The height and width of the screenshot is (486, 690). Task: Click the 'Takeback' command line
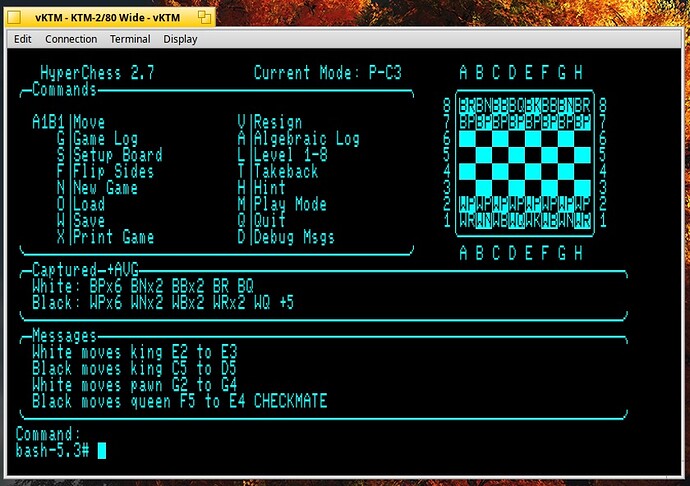click(278, 171)
